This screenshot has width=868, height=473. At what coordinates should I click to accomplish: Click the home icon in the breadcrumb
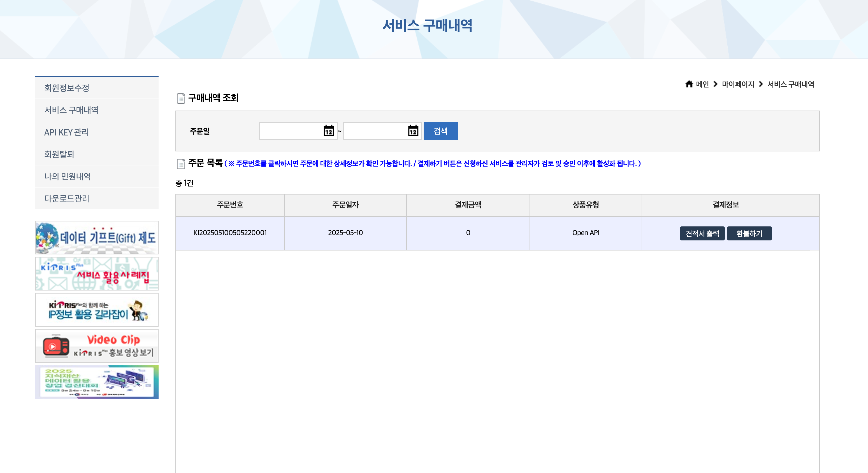[x=689, y=84]
